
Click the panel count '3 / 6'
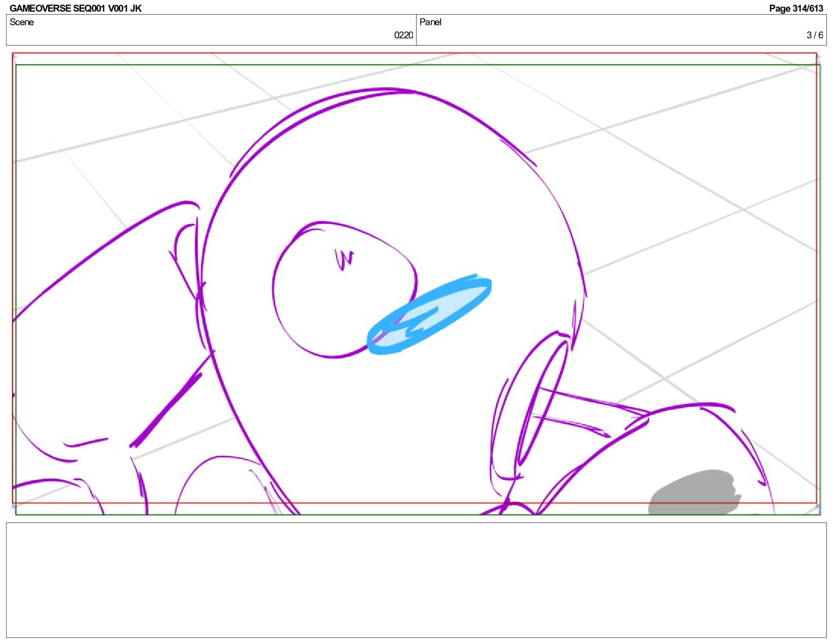(x=815, y=35)
